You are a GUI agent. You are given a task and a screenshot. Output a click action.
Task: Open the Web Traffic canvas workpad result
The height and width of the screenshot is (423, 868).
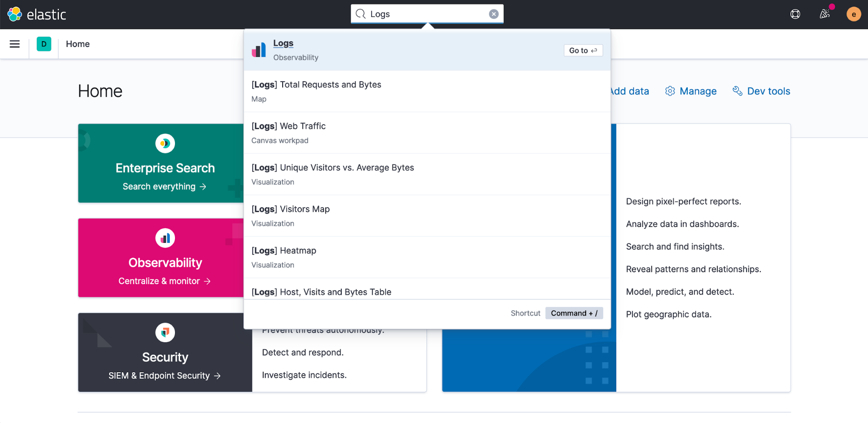click(427, 133)
